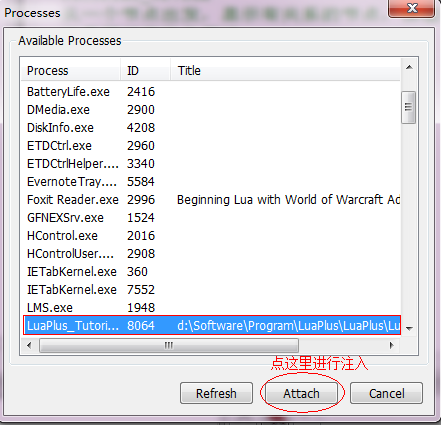The height and width of the screenshot is (425, 441).
Task: Click the horizontal scrollbar right arrow
Action: [392, 345]
